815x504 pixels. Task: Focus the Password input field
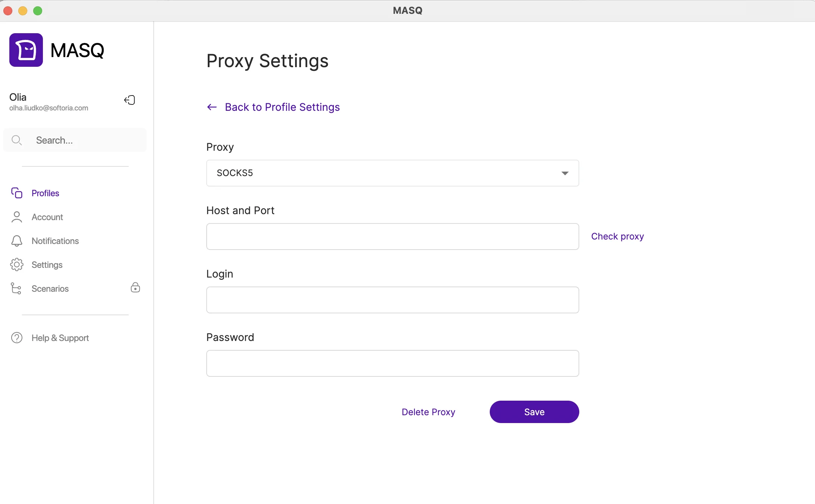[x=392, y=363]
